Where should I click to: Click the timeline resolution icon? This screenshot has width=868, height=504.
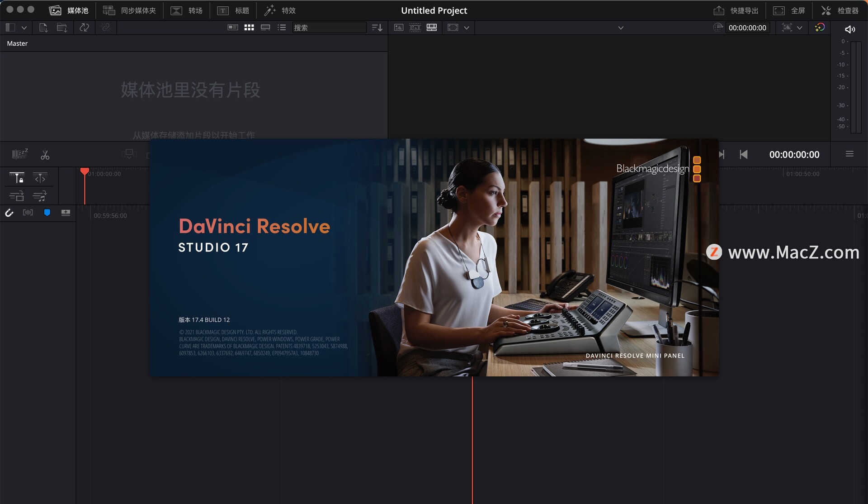coord(453,28)
